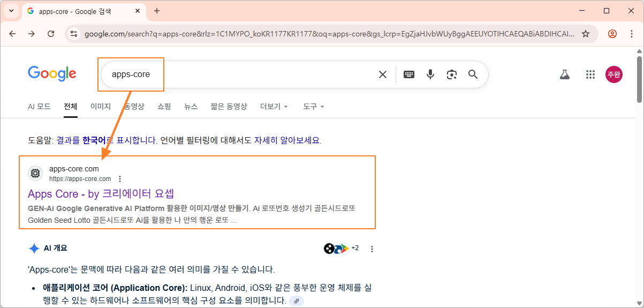Open a new browser tab

[x=157, y=11]
